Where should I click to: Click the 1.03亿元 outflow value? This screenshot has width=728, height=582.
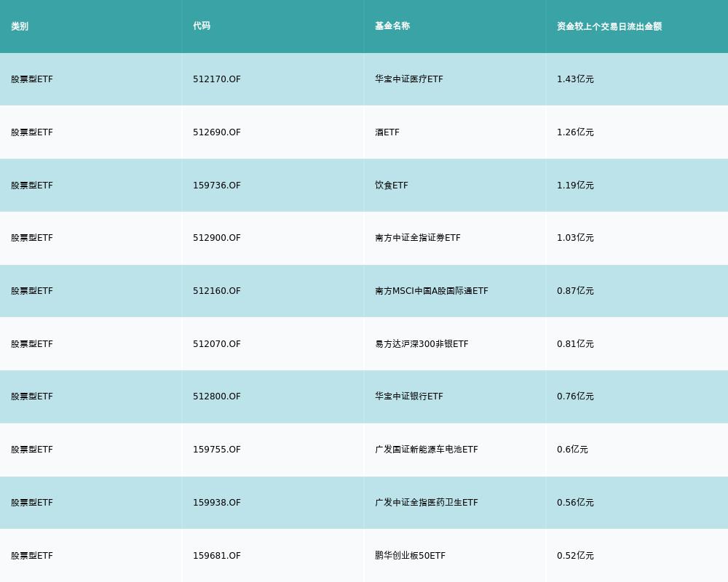[575, 238]
